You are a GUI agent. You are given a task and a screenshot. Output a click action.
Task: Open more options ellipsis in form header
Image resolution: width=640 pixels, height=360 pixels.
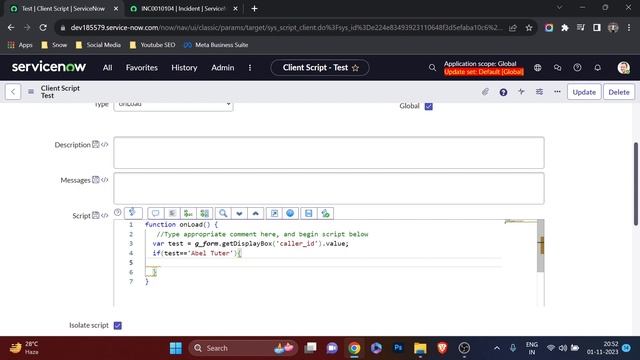pyautogui.click(x=557, y=92)
